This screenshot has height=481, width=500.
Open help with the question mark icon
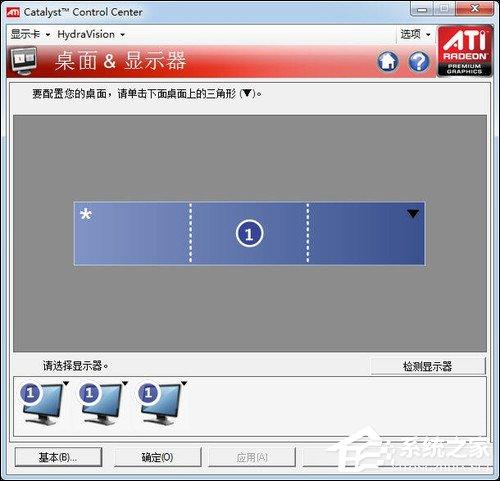pyautogui.click(x=419, y=62)
